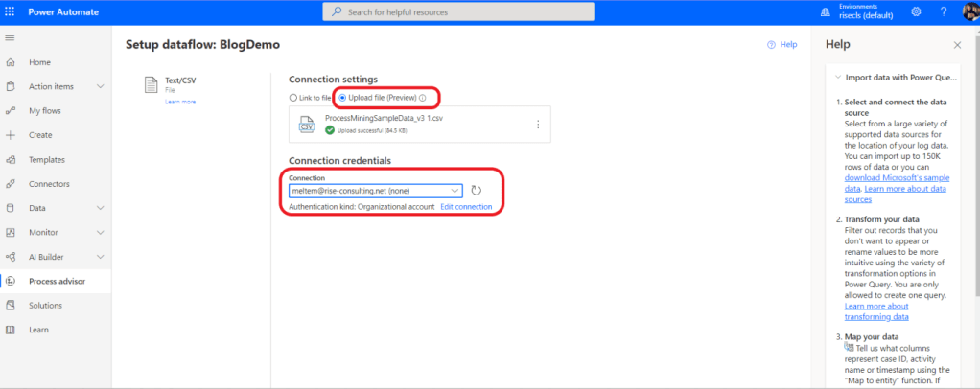The width and height of the screenshot is (980, 389).
Task: Select the Upload file (Preview) option
Action: click(x=342, y=98)
